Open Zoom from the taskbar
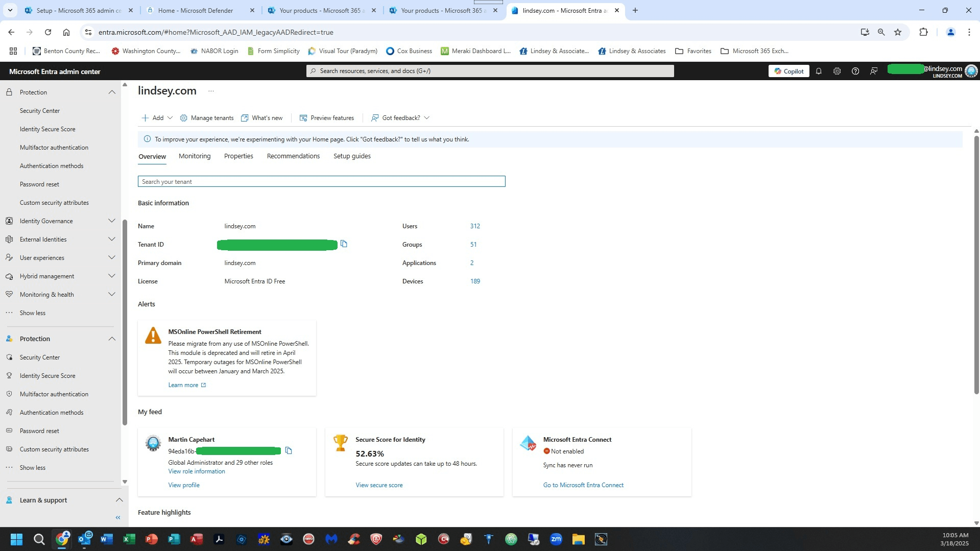980x551 pixels. 556,539
